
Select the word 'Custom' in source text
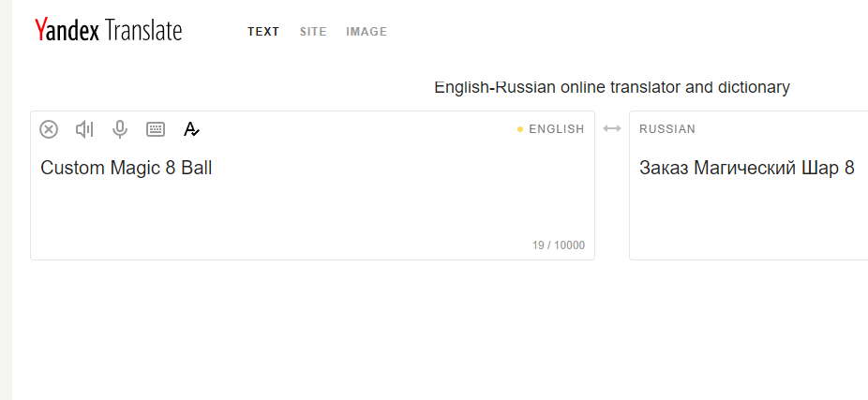click(x=72, y=168)
